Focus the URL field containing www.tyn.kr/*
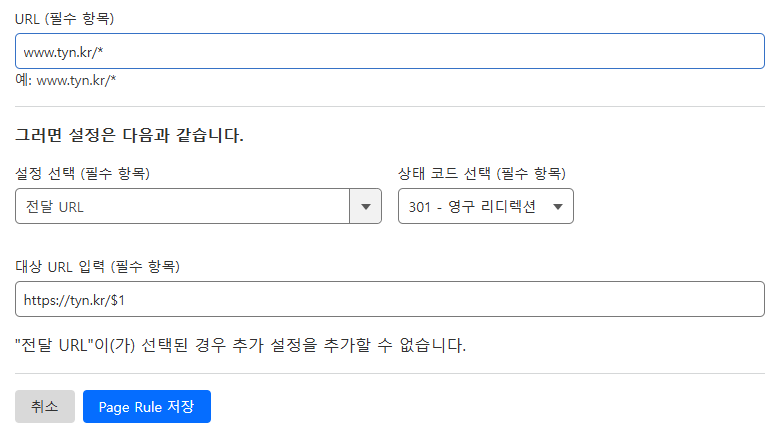Screen dimensions: 770x437 [390, 51]
